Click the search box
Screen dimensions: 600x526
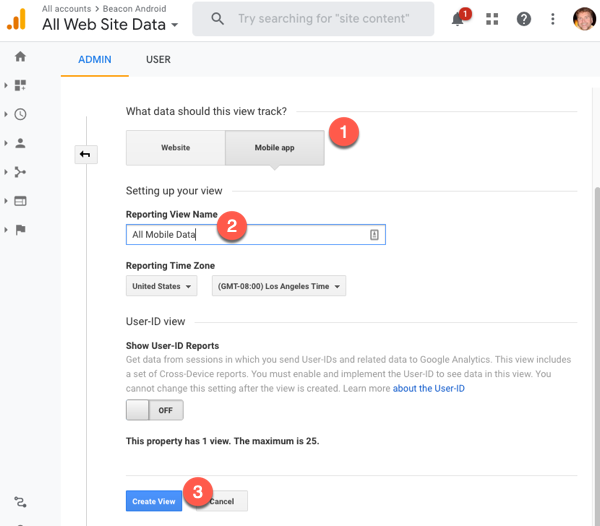(x=313, y=19)
